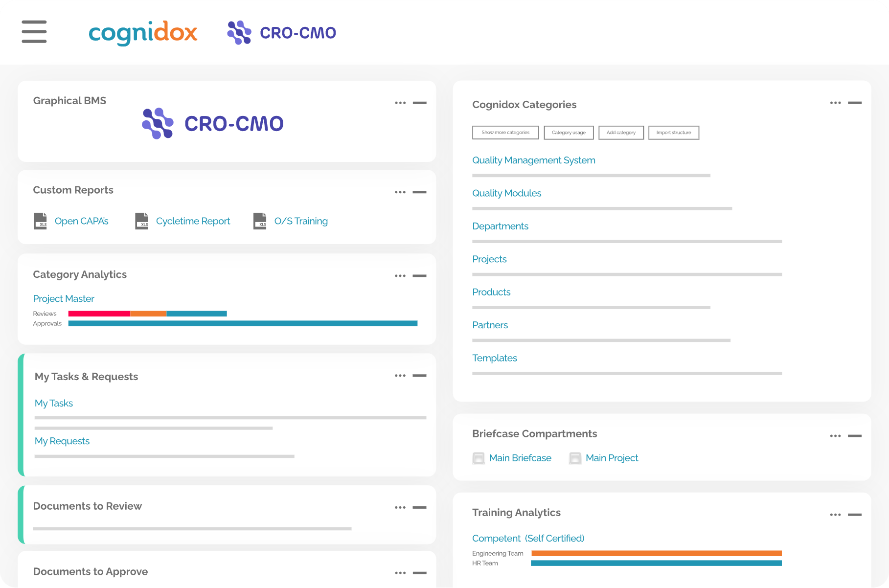The image size is (889, 588).
Task: Click the XLS icon for O/S Training
Action: tap(260, 221)
